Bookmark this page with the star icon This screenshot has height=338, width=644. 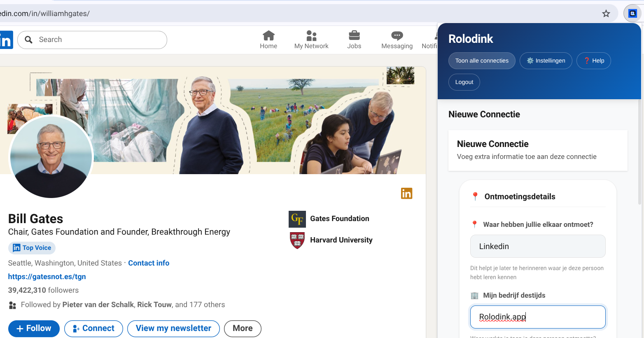[x=606, y=14]
